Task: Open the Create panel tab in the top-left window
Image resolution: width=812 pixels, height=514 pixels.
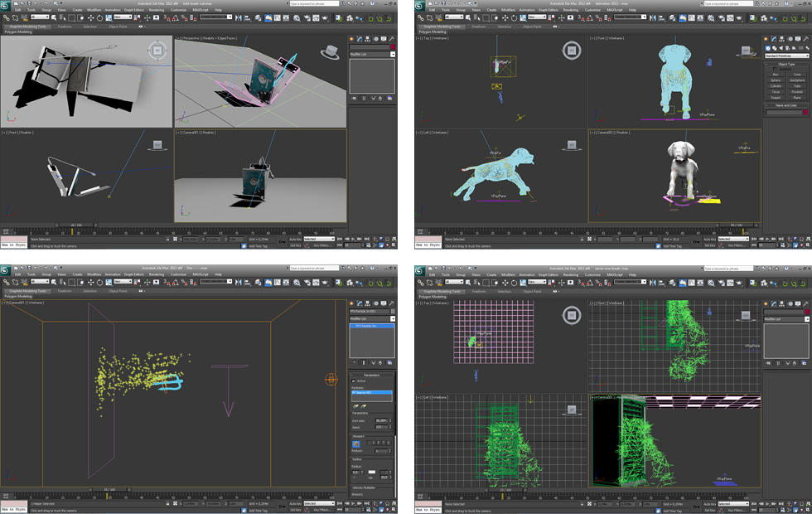Action: (x=351, y=39)
